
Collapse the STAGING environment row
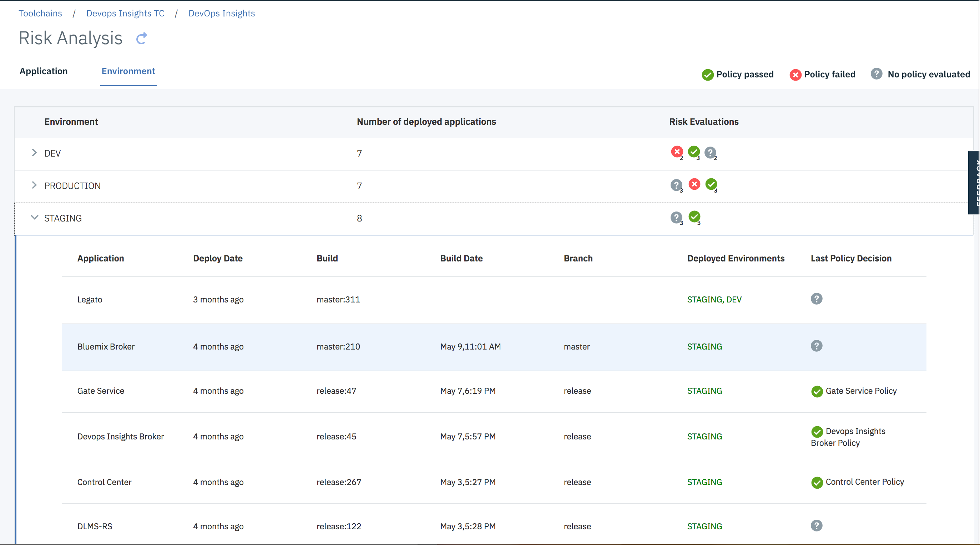[34, 218]
